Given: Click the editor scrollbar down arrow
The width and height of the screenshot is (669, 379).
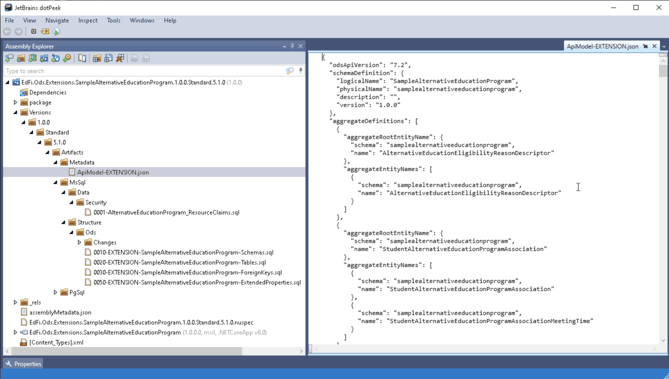Looking at the screenshot, I should point(663,341).
